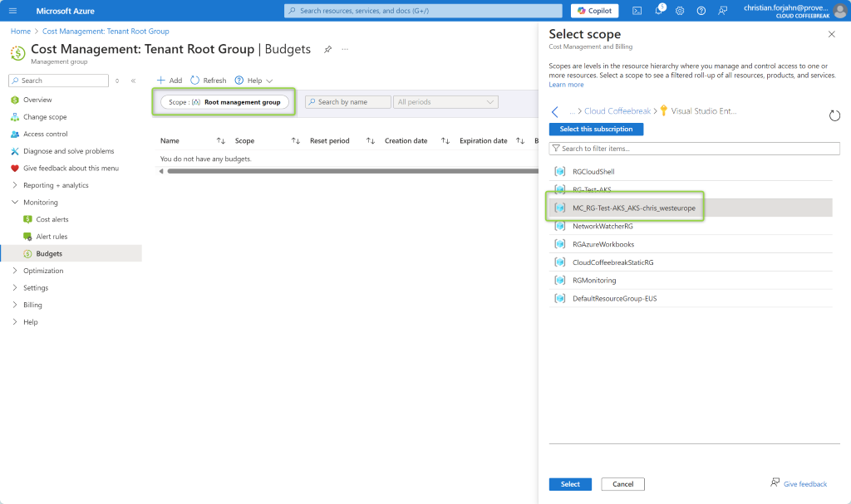Refresh the scope list with circular arrow
The image size is (851, 504).
click(834, 115)
